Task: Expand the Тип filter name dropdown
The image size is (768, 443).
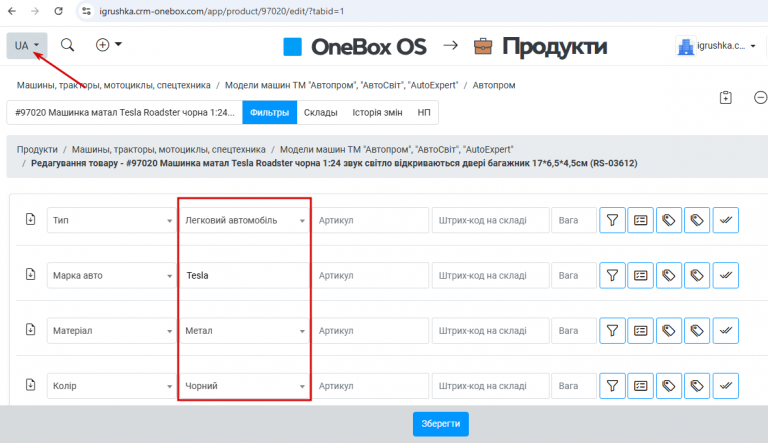Action: (112, 220)
